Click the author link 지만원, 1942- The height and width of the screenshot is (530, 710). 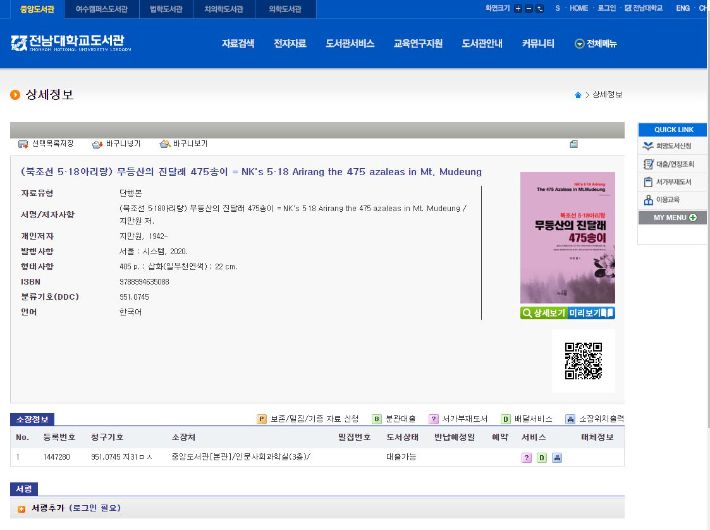138,237
